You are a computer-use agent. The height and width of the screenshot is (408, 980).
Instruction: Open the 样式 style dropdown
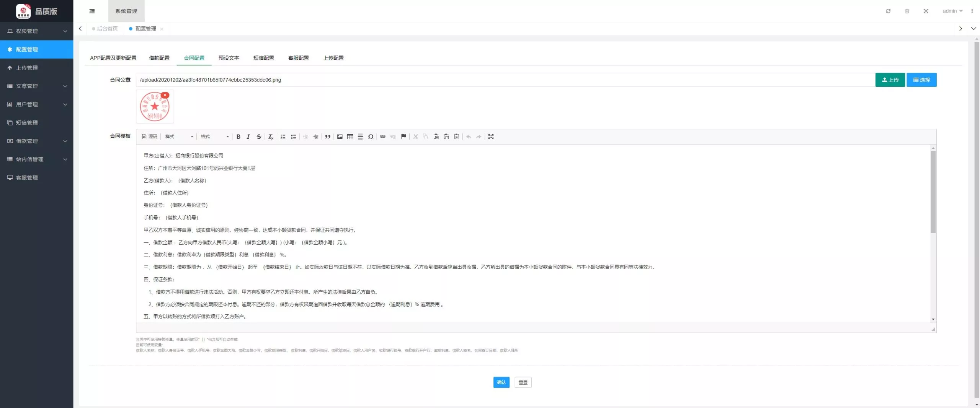[x=179, y=137]
